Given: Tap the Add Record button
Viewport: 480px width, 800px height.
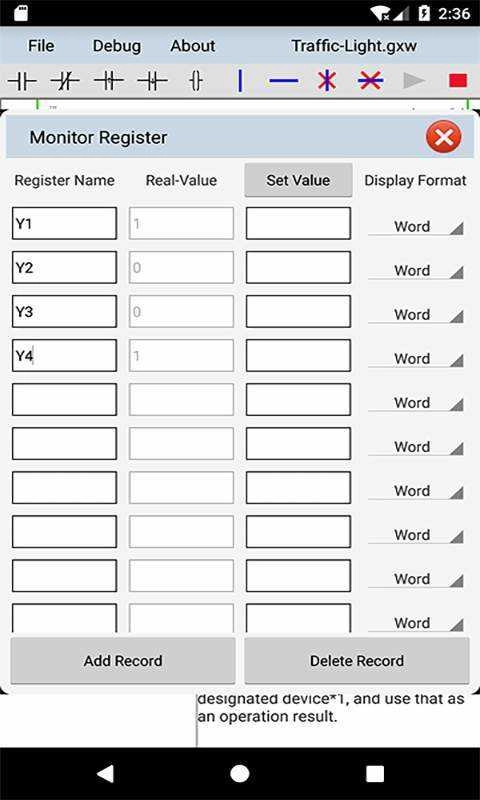Looking at the screenshot, I should coord(123,661).
